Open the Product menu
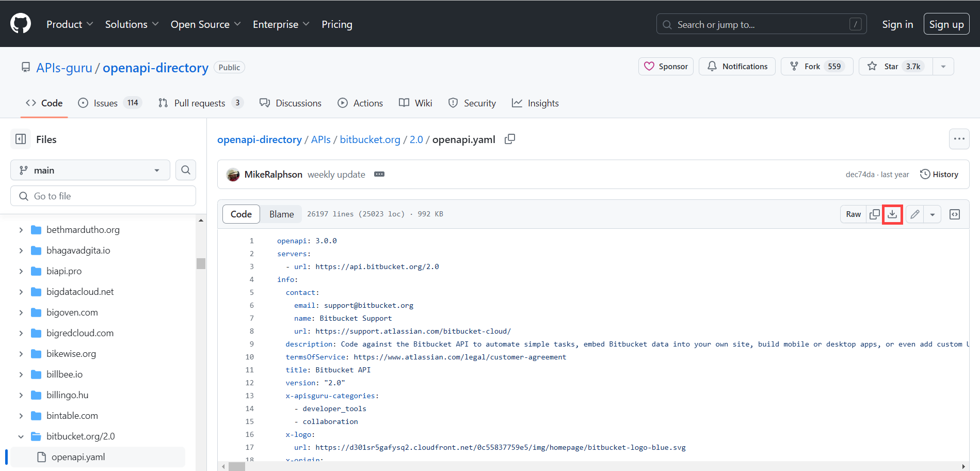This screenshot has height=471, width=980. 70,24
